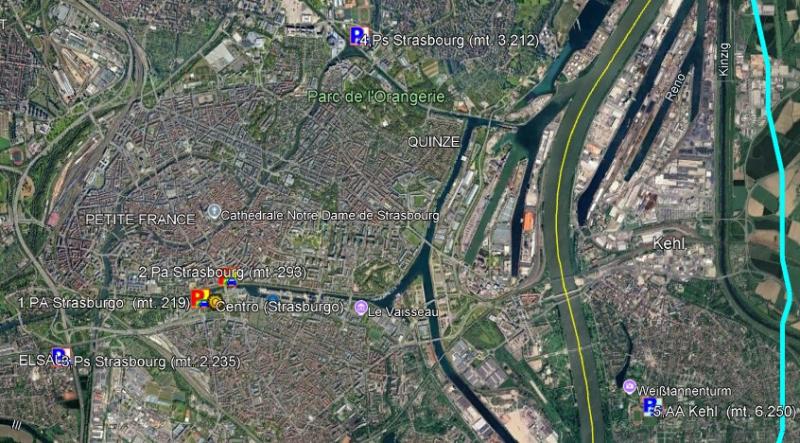The width and height of the screenshot is (800, 443).
Task: Click the blue round marker on the canal
Action: tap(273, 299)
